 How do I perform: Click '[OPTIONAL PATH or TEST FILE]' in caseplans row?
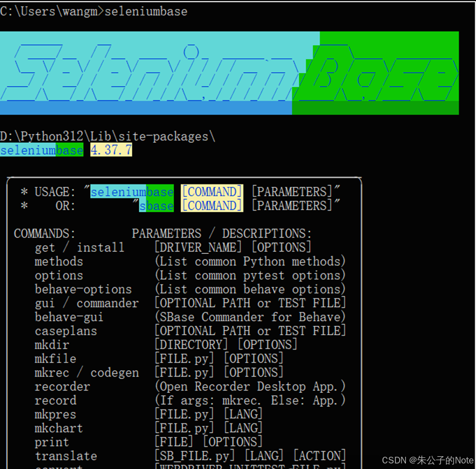250,331
